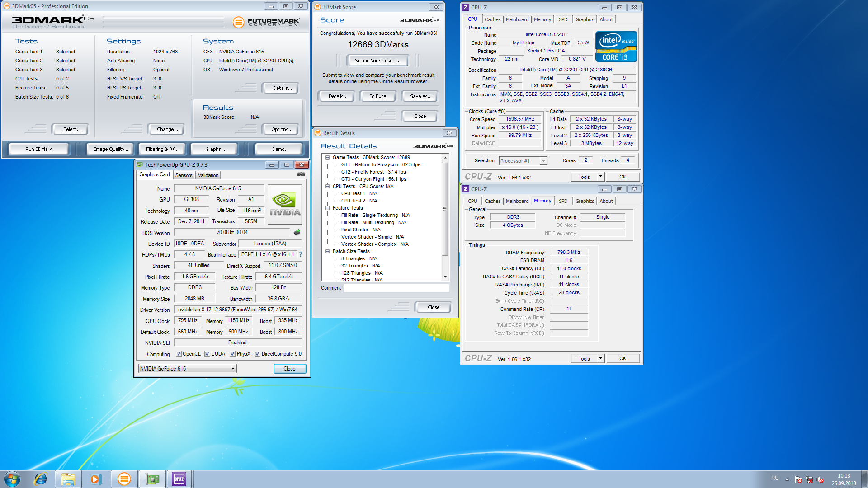Click the Run 3DMark button
Image resolution: width=868 pixels, height=488 pixels.
click(x=39, y=149)
